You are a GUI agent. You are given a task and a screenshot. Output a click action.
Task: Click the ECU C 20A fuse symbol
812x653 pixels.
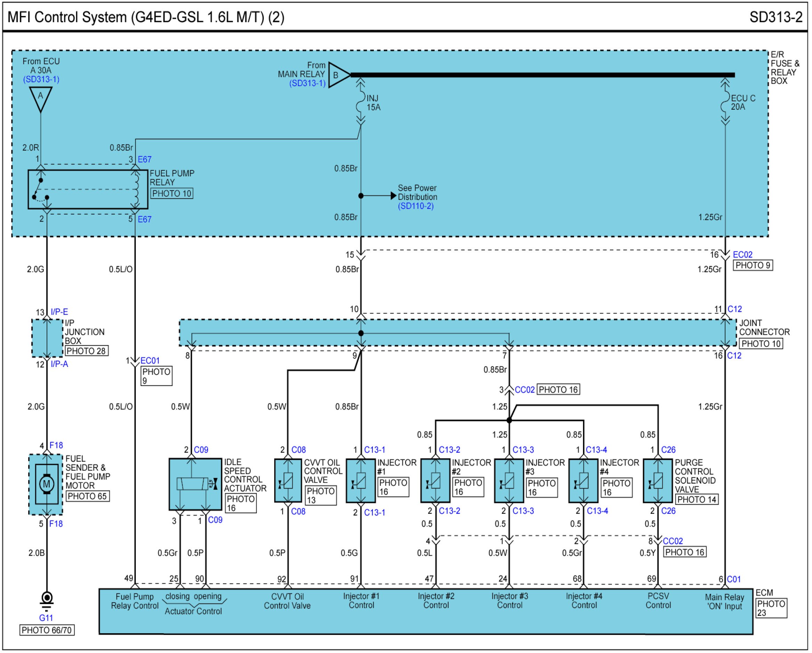point(725,102)
